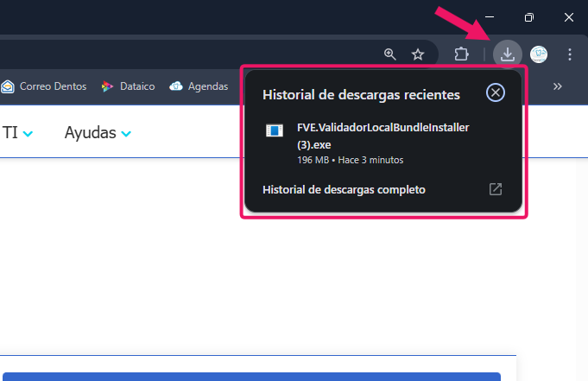Close the recent downloads popup
This screenshot has height=381, width=588.
[x=496, y=92]
